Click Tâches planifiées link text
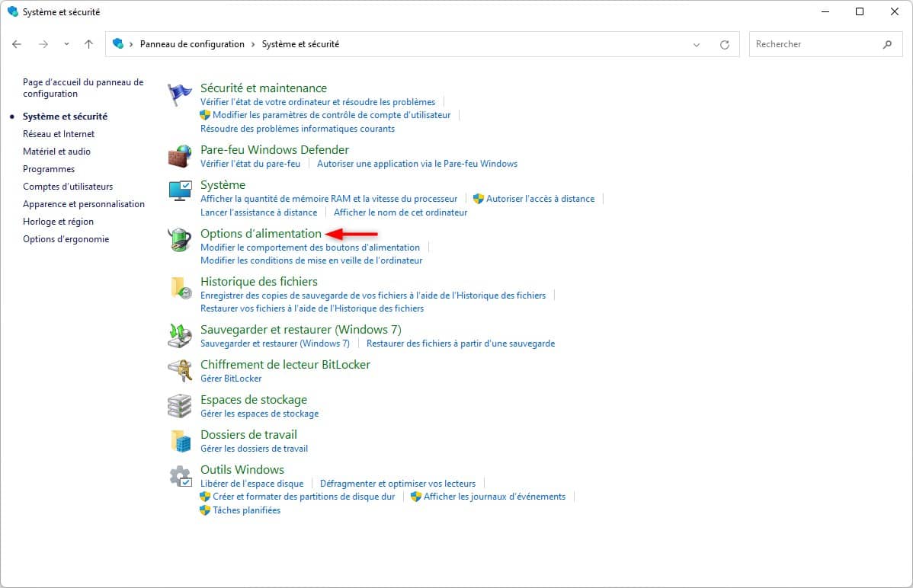 (246, 510)
